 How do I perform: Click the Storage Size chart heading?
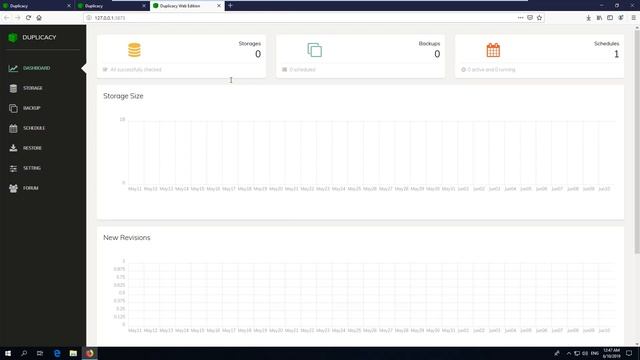(123, 96)
